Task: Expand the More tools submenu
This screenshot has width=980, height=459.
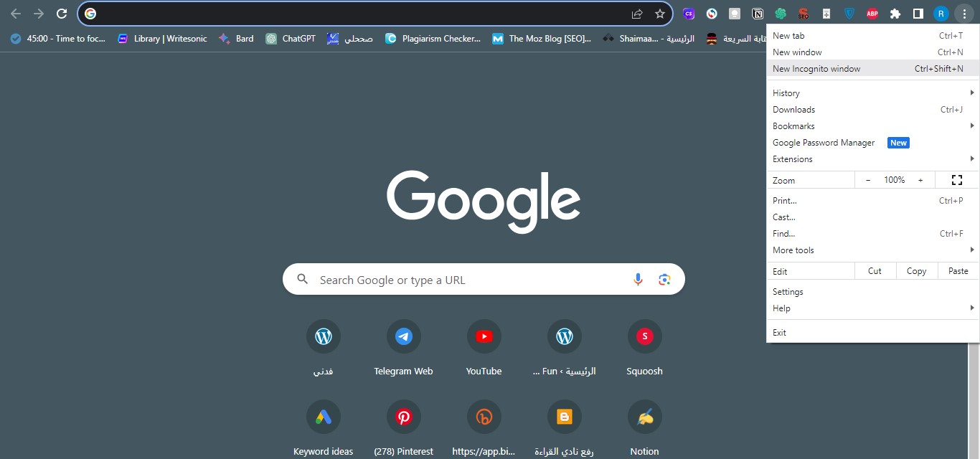Action: coord(873,250)
